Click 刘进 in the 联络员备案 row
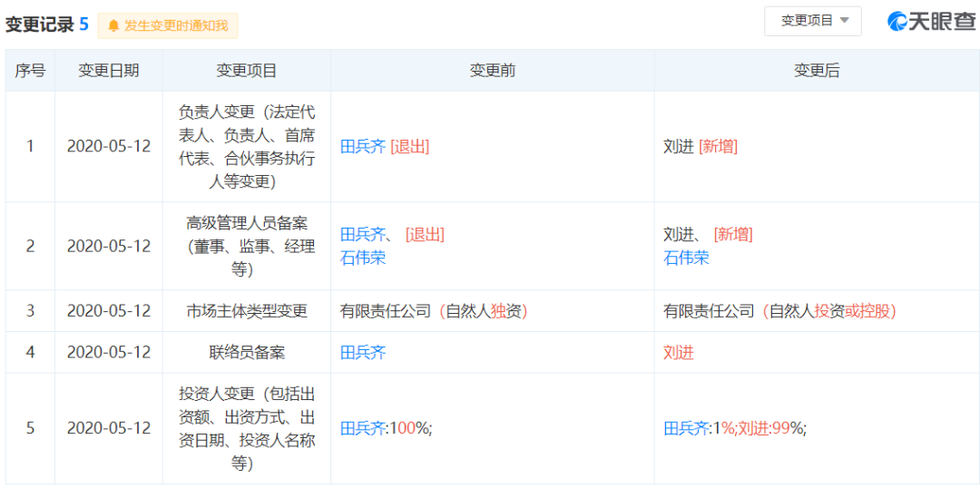Screen dimensions: 980x488 (679, 352)
